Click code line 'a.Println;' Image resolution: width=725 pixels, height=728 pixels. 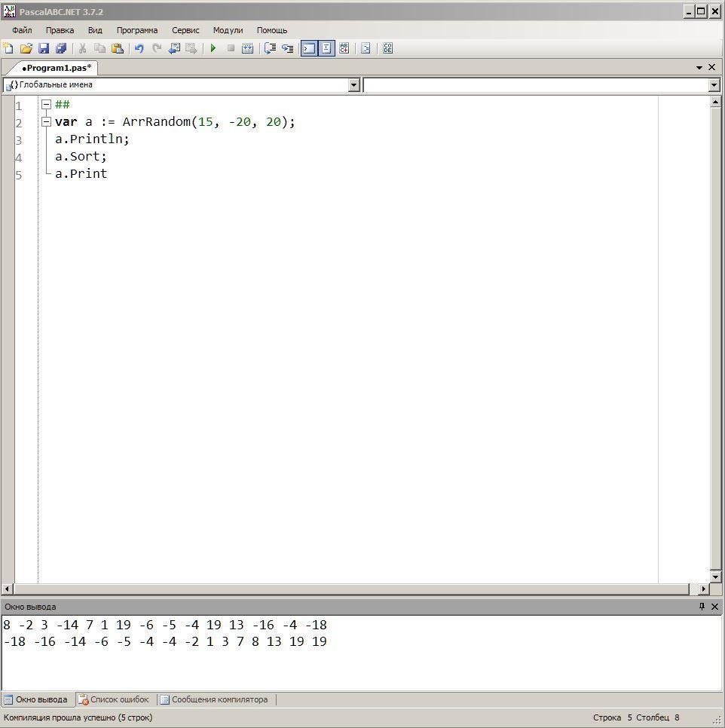point(92,139)
